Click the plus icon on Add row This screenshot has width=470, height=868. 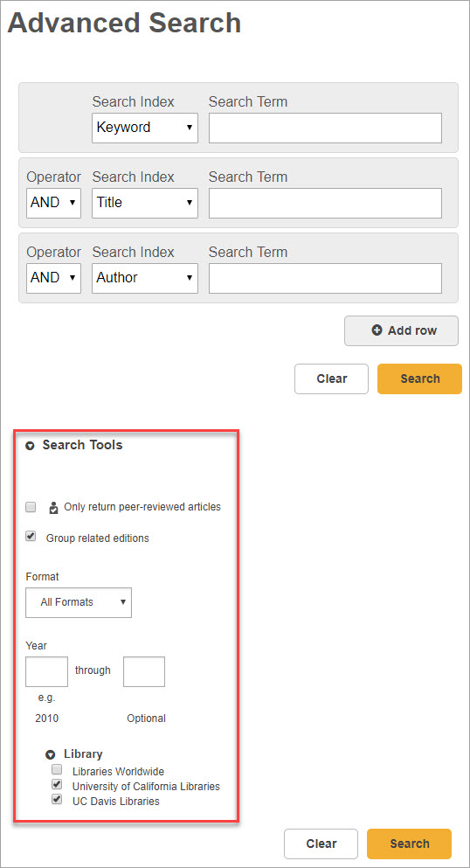377,330
